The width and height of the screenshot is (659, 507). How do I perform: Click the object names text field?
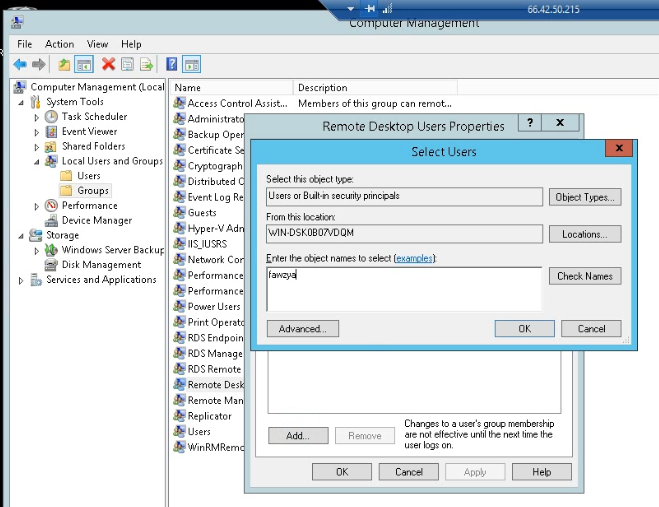(x=404, y=288)
